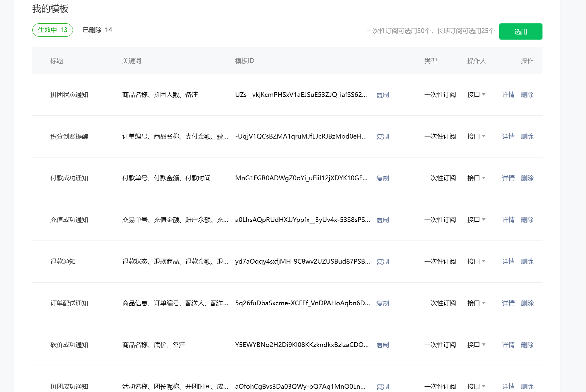The width and height of the screenshot is (586, 392).
Task: Expand 接口 dropdown in 积分到账提醒 row
Action: point(476,136)
